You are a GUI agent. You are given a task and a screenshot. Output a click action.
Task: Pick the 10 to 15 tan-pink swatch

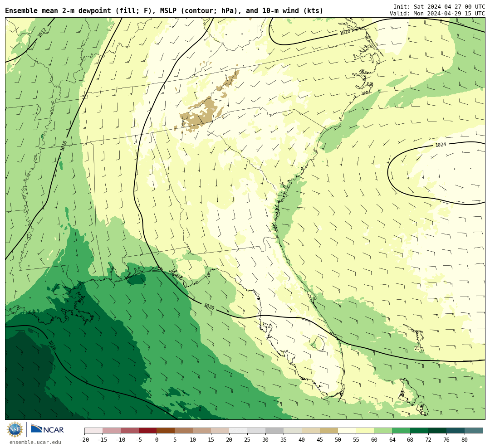tap(202, 430)
